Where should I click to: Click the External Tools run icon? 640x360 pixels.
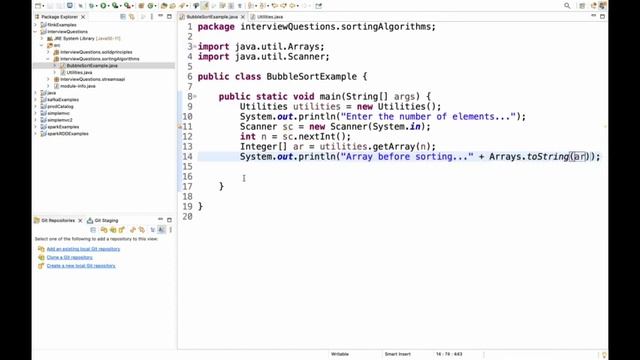[x=127, y=6]
